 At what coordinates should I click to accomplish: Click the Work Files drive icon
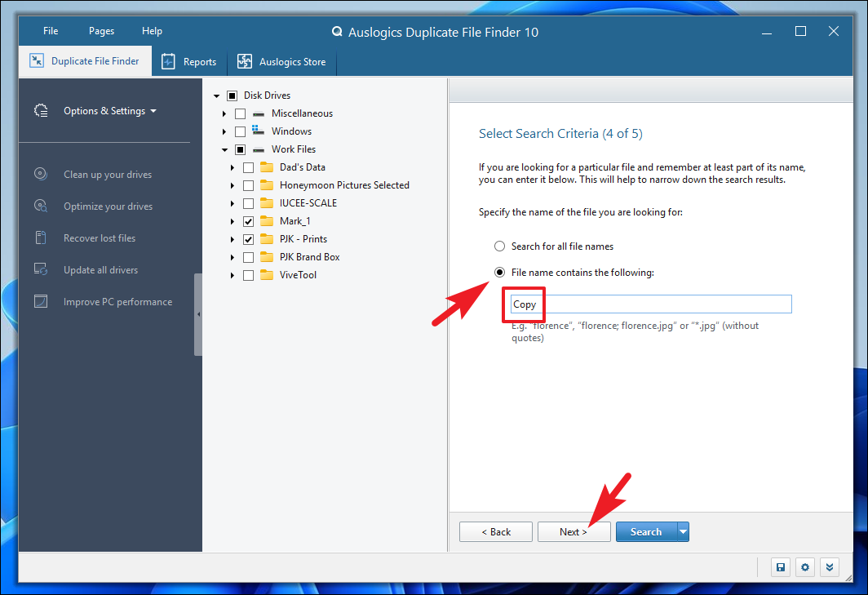coord(259,149)
